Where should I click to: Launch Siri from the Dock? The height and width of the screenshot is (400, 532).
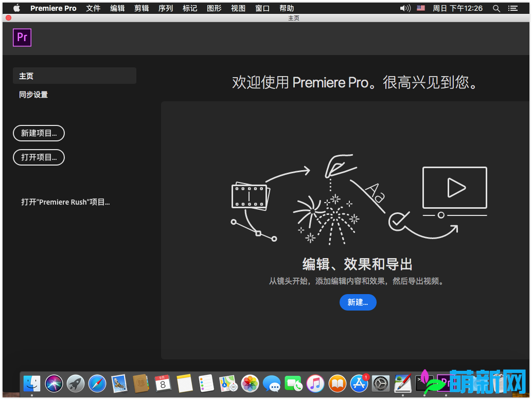pos(54,384)
